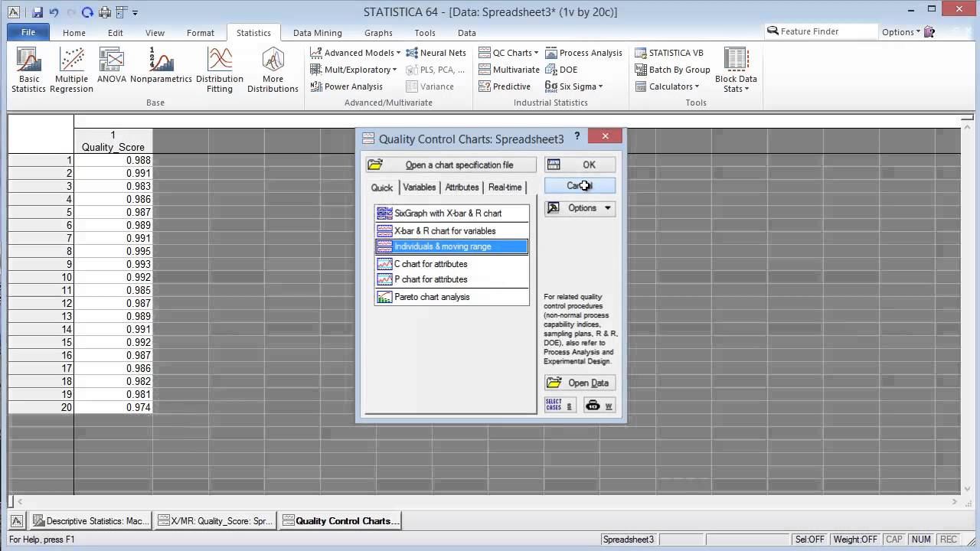980x551 pixels.
Task: Launch Multiple Regression analysis
Action: point(71,70)
